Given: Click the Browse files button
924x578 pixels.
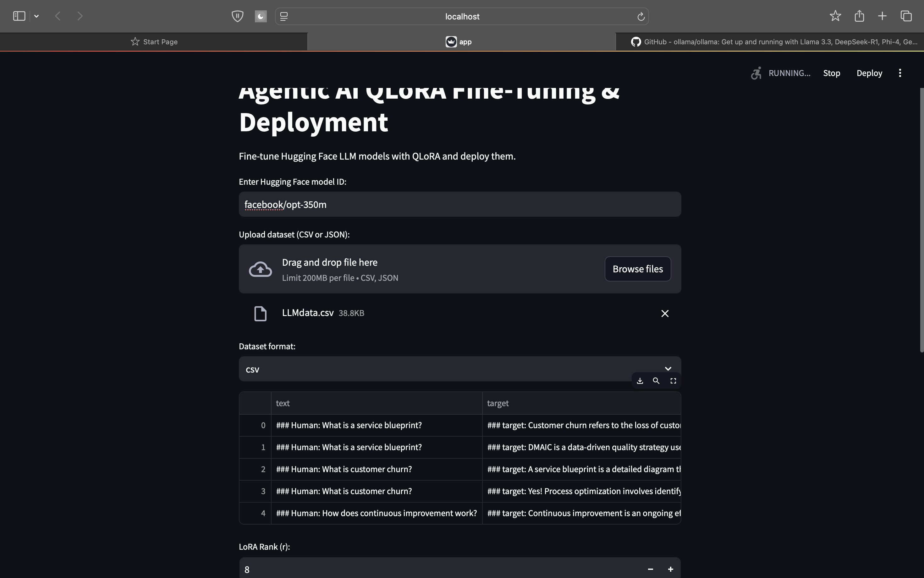Looking at the screenshot, I should (638, 269).
